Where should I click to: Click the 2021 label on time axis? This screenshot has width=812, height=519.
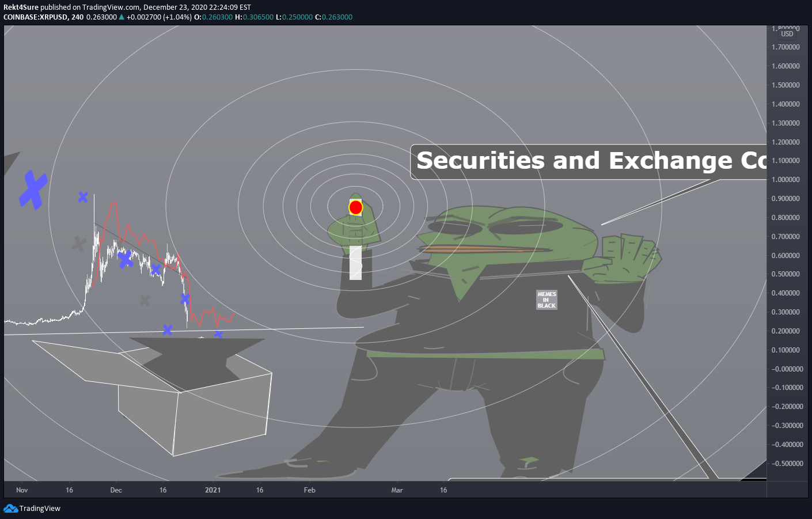[x=213, y=490]
